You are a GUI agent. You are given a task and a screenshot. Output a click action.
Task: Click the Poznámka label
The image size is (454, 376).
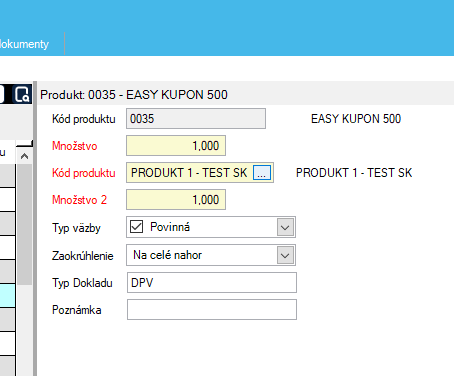pos(77,310)
